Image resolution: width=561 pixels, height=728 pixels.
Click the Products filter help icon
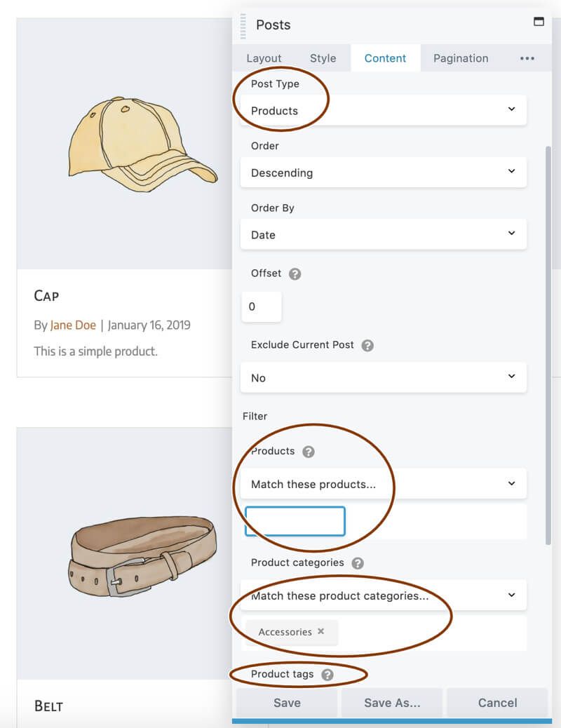point(309,452)
